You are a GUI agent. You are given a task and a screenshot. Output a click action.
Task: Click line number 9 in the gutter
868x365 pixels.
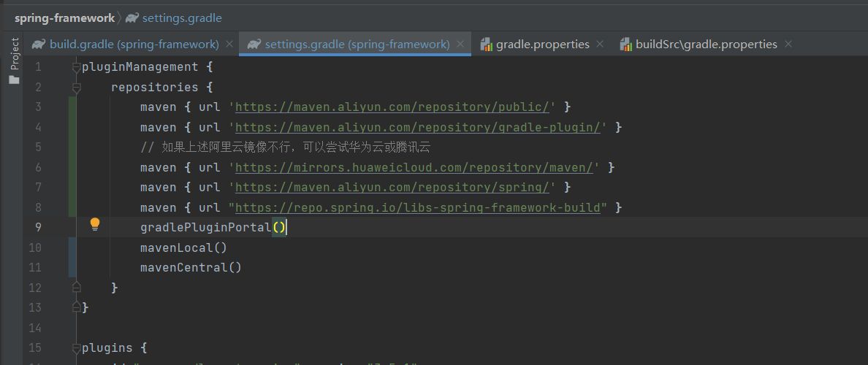38,227
